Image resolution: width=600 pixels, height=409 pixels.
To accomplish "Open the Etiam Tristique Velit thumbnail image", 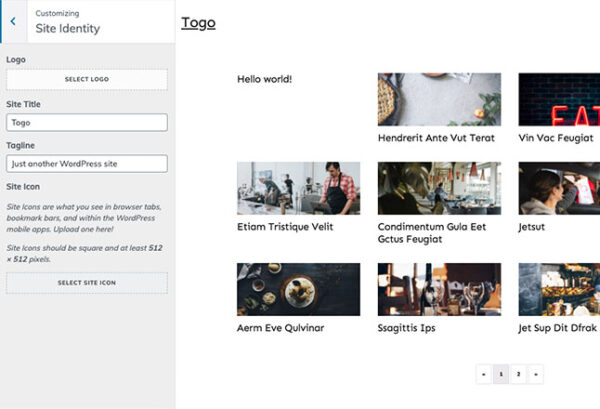I will pyautogui.click(x=298, y=189).
